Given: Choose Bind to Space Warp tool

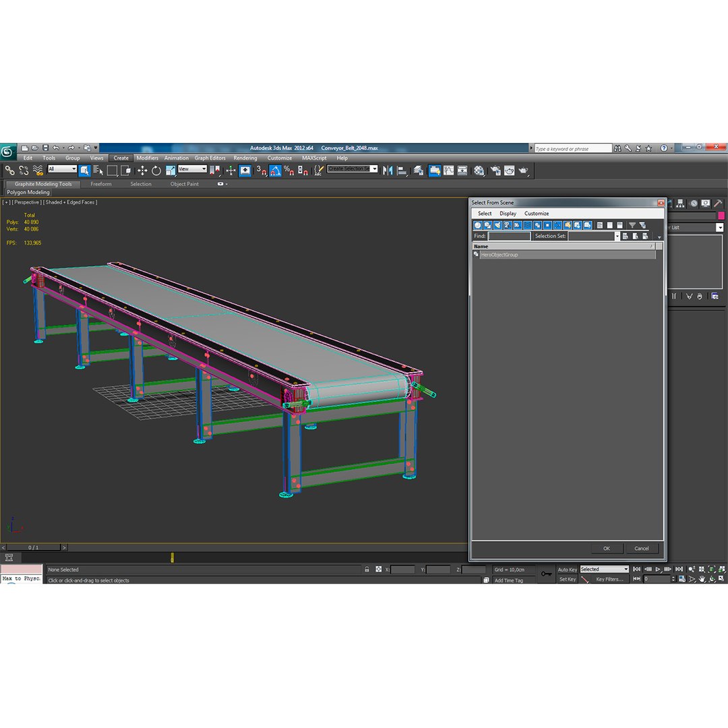Looking at the screenshot, I should [38, 171].
